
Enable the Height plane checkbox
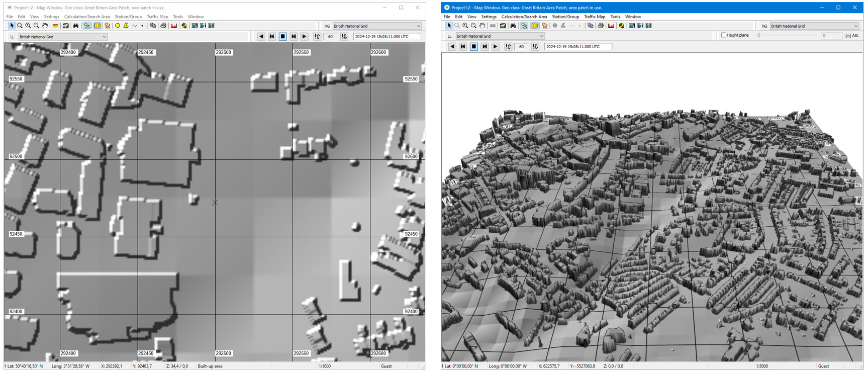tap(724, 35)
